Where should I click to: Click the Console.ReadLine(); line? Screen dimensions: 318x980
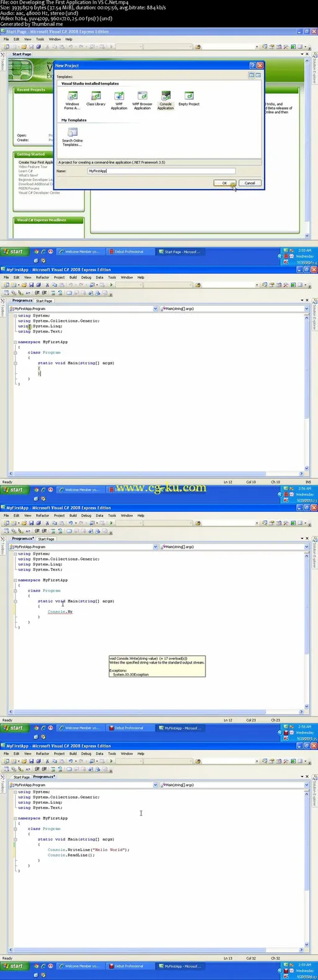tap(71, 855)
